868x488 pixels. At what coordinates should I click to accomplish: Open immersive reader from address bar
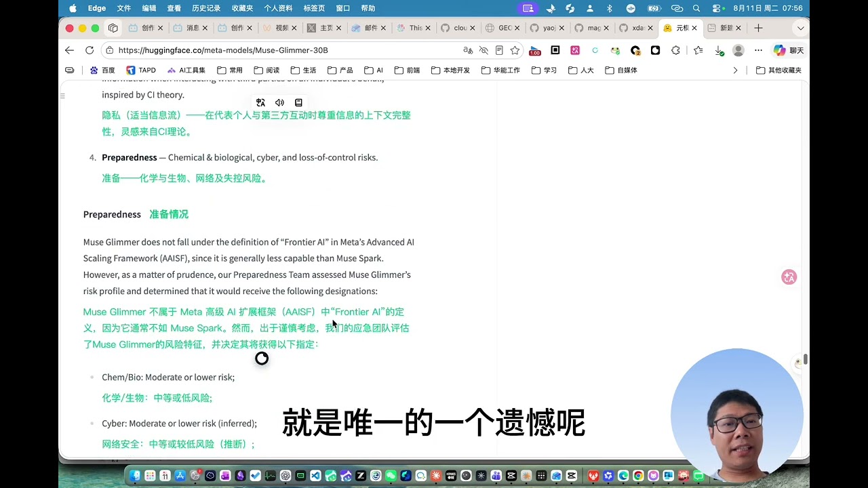click(499, 50)
